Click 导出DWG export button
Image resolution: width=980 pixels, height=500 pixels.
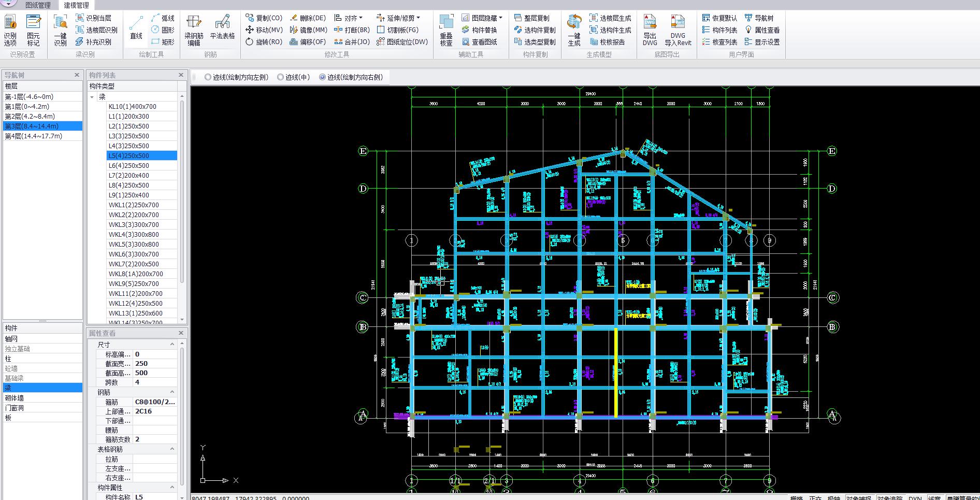point(650,30)
